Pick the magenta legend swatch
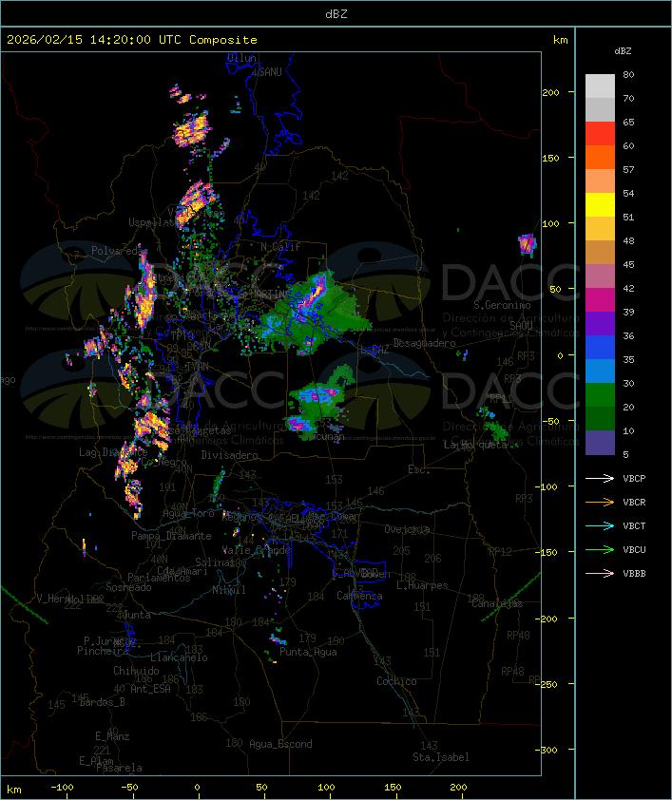This screenshot has width=672, height=800. click(600, 300)
